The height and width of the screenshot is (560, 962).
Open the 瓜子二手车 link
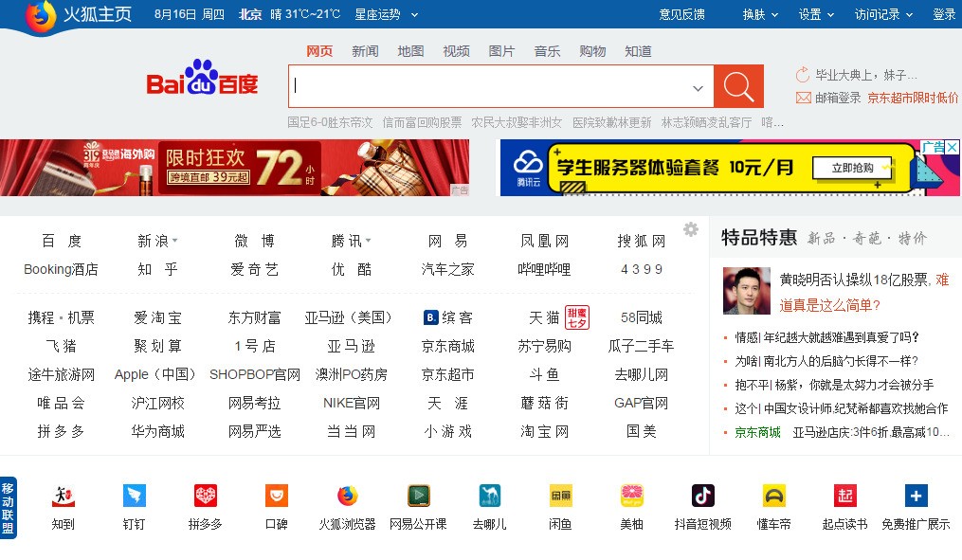click(641, 346)
